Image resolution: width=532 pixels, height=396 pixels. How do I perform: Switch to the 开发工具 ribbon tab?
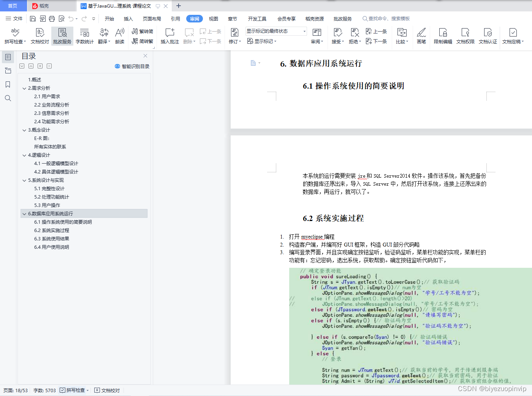click(257, 19)
